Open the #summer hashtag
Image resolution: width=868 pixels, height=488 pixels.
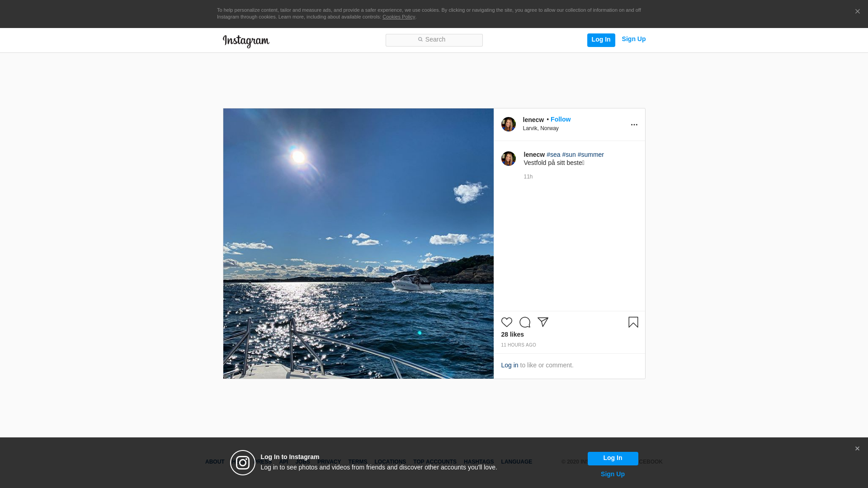(590, 155)
